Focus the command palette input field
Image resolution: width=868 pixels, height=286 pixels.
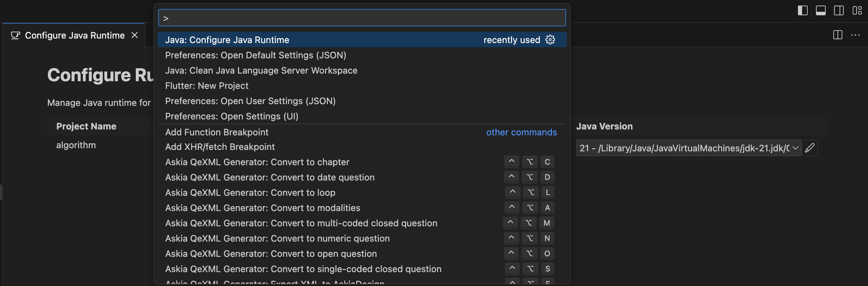(362, 18)
